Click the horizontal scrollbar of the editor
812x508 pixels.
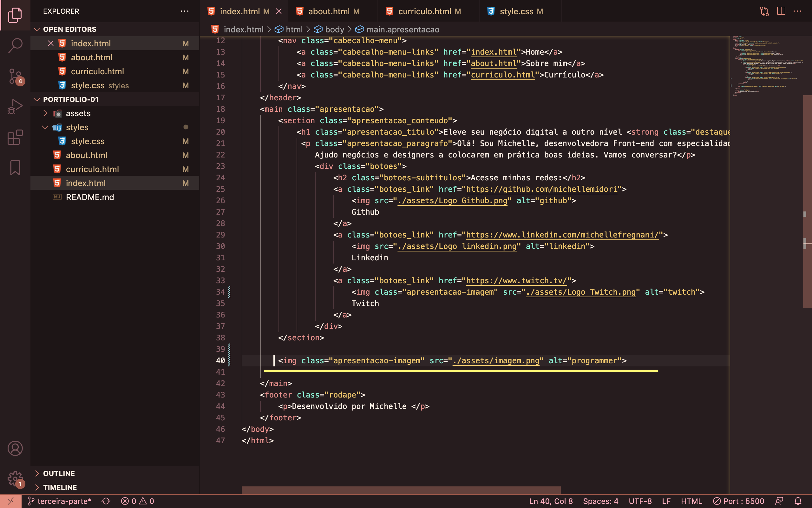401,490
